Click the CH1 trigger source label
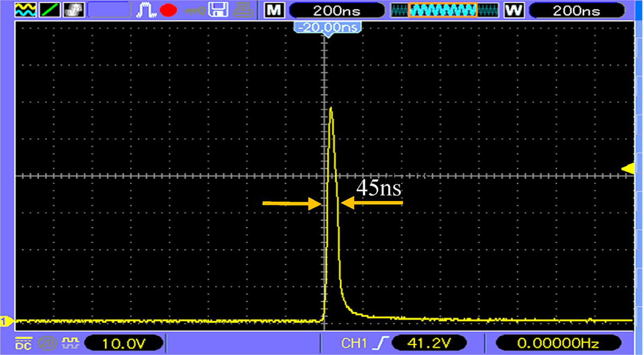This screenshot has width=644, height=355. click(x=353, y=343)
